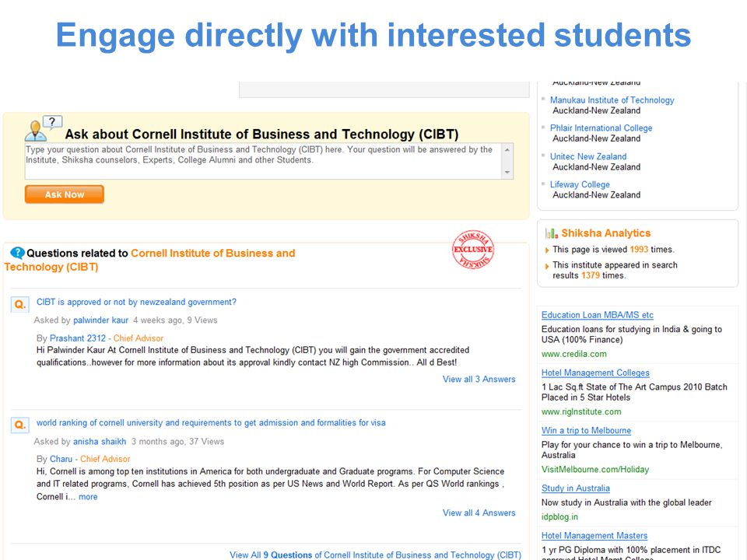Visit palwinder kaur's profile
Viewport: 747px width, 560px height.
pyautogui.click(x=100, y=320)
